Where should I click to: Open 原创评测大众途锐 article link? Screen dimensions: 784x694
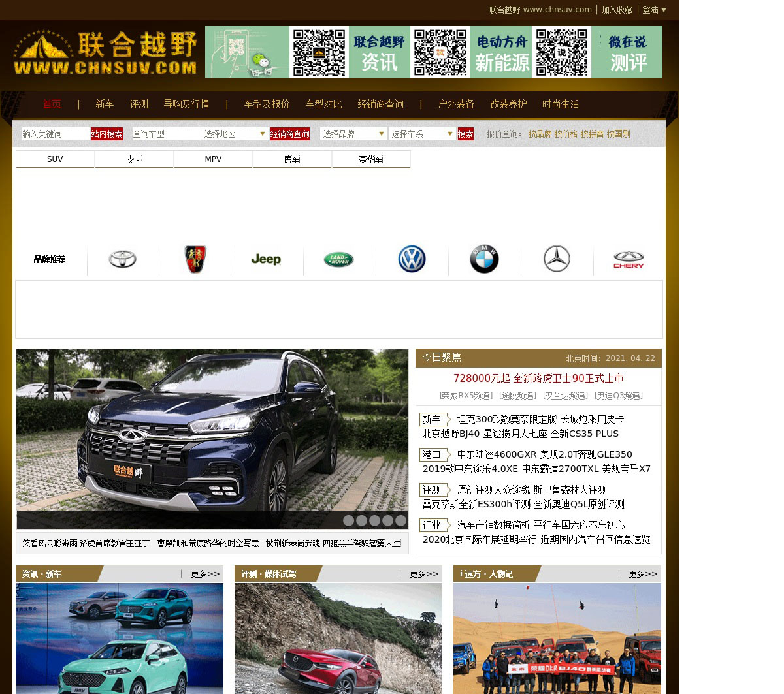coord(494,490)
